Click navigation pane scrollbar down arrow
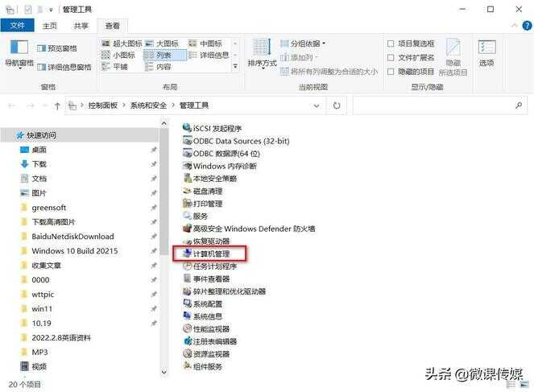Screen dimensions: 534x392 pyautogui.click(x=164, y=372)
